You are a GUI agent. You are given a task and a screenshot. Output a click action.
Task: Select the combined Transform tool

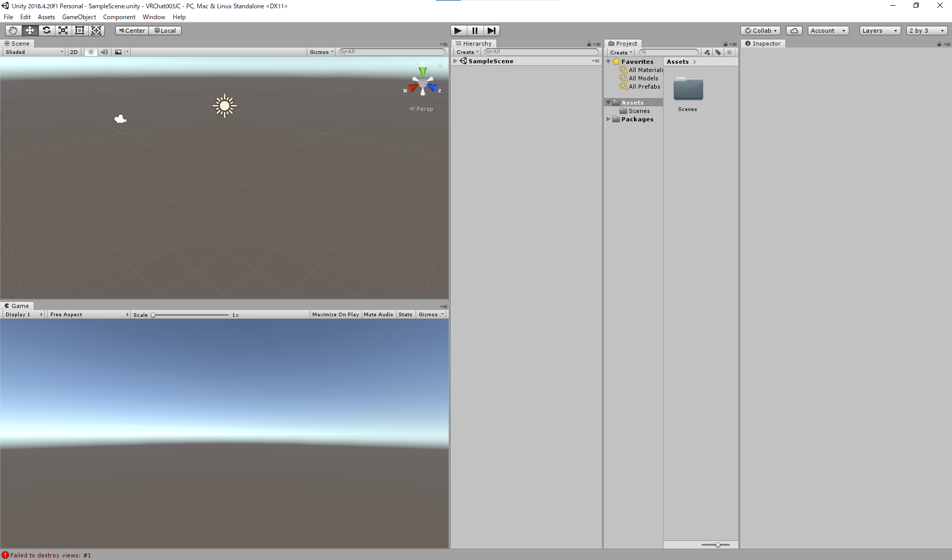pos(96,31)
